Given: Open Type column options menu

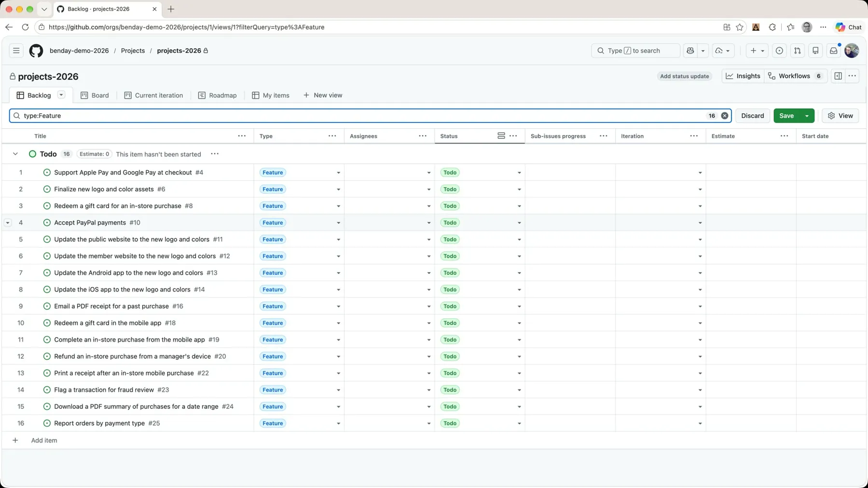Looking at the screenshot, I should pyautogui.click(x=332, y=136).
